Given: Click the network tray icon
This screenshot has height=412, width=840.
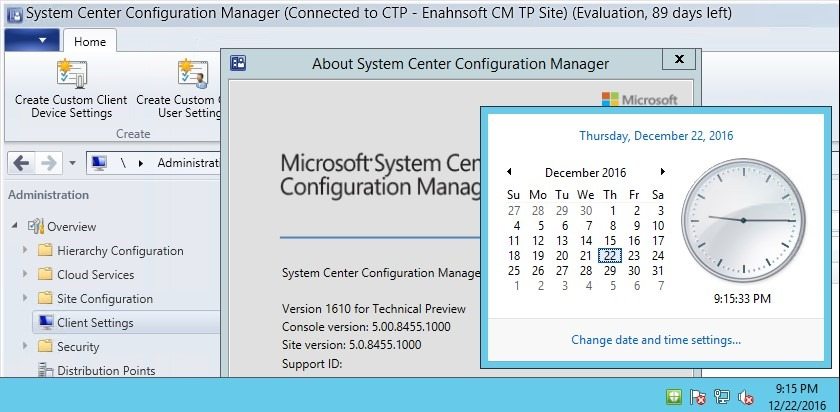Looking at the screenshot, I should (x=722, y=397).
